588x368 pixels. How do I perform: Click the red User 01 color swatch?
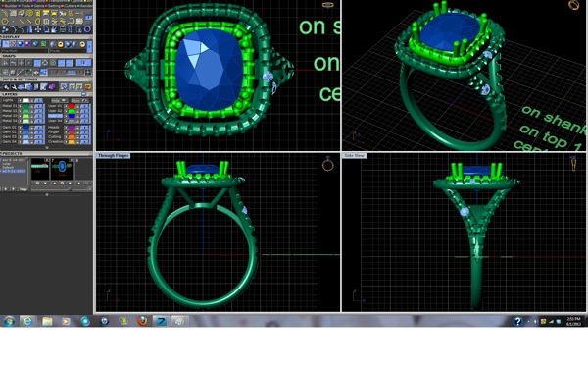[x=72, y=106]
